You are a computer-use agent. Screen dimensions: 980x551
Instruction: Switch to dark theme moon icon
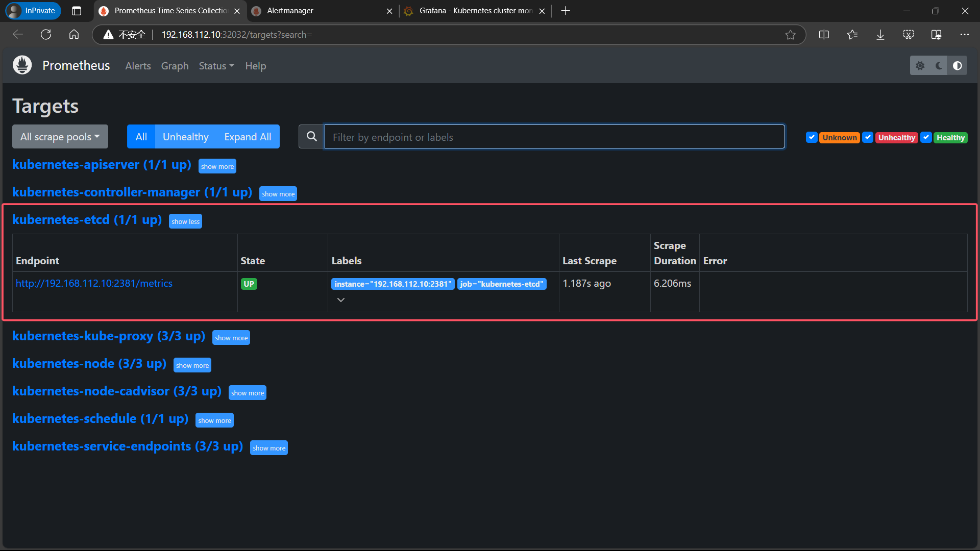click(939, 66)
